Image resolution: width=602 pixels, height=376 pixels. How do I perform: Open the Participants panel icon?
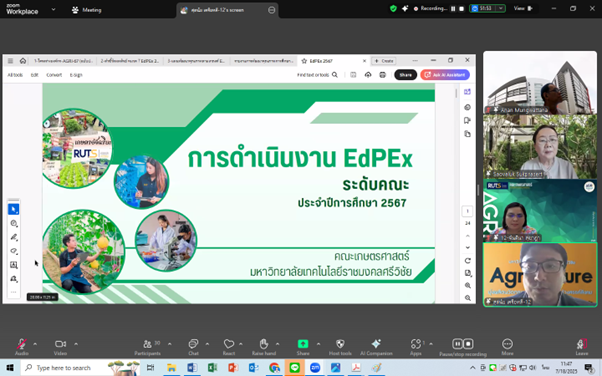click(147, 343)
